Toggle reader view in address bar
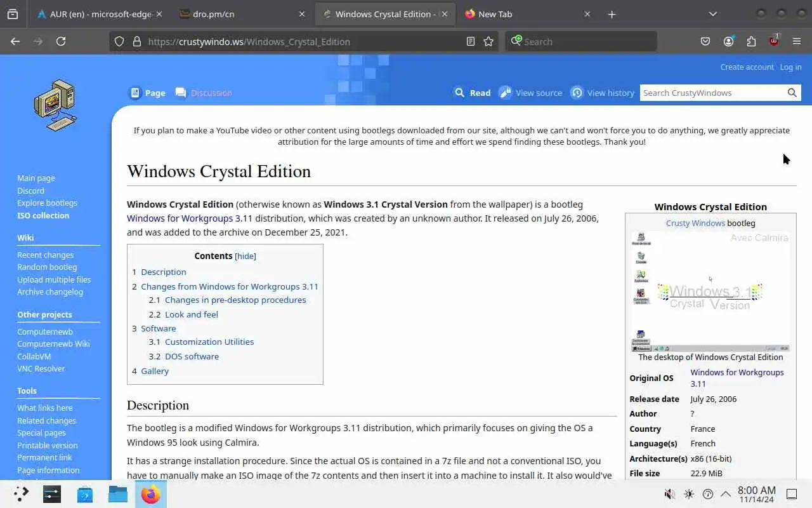812x508 pixels. [470, 41]
